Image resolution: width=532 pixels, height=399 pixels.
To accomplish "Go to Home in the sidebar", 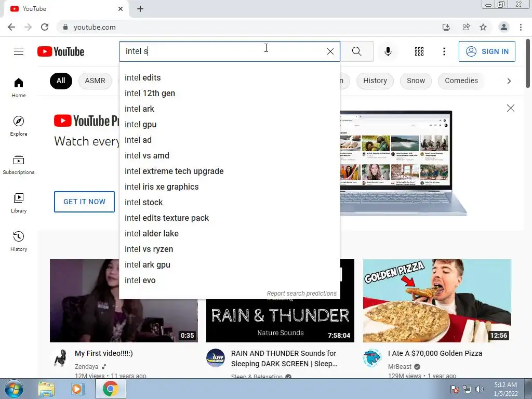I will [x=19, y=87].
